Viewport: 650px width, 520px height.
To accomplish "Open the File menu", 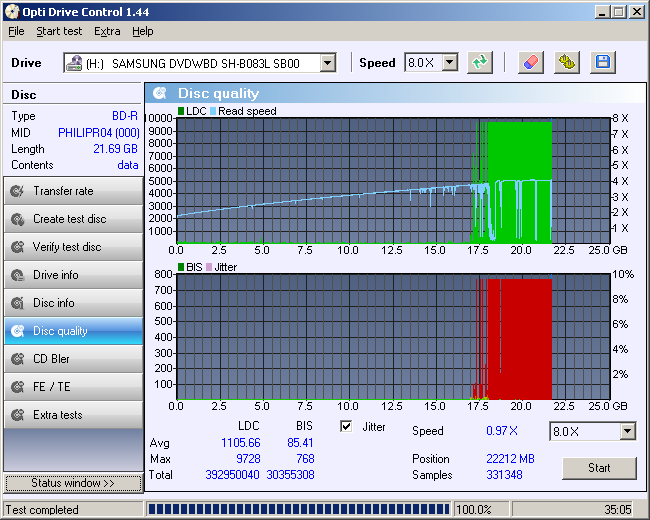I will [x=16, y=31].
